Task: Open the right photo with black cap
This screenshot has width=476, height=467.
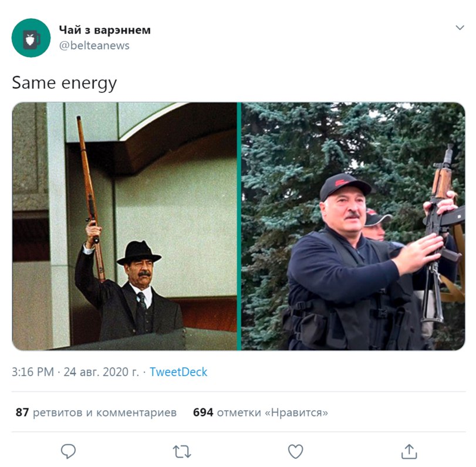Action: [x=353, y=226]
